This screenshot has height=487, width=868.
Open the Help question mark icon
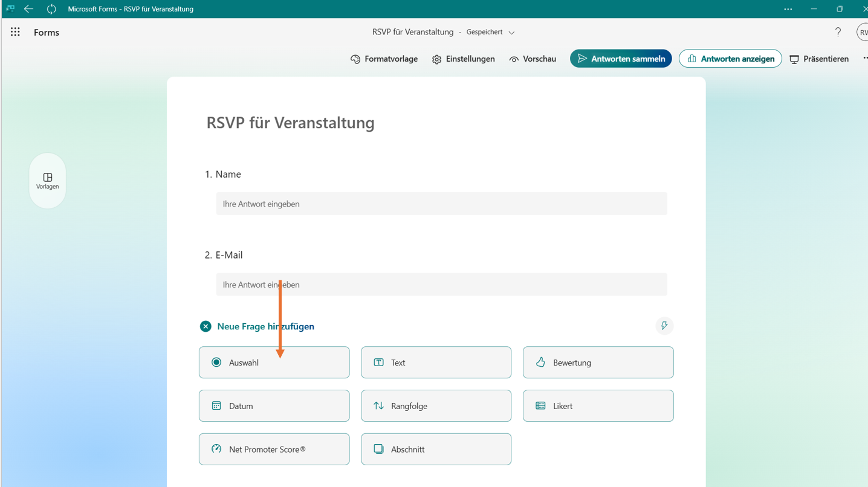click(x=838, y=32)
